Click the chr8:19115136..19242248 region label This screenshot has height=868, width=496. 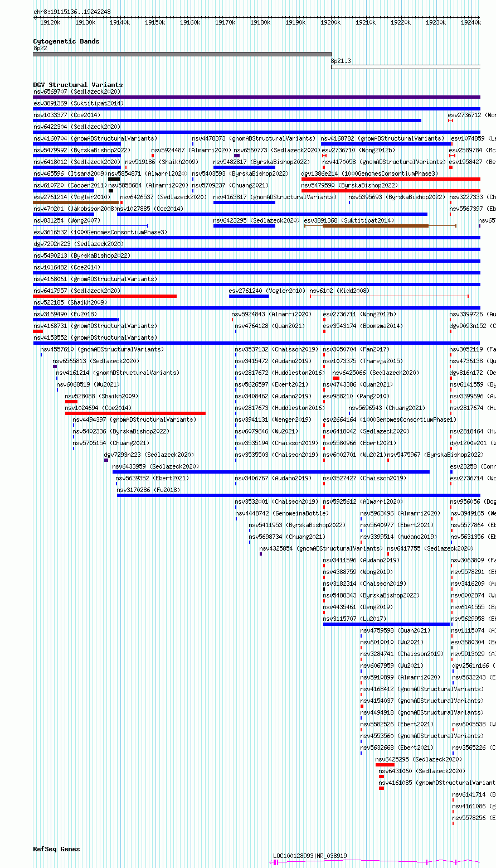[72, 12]
